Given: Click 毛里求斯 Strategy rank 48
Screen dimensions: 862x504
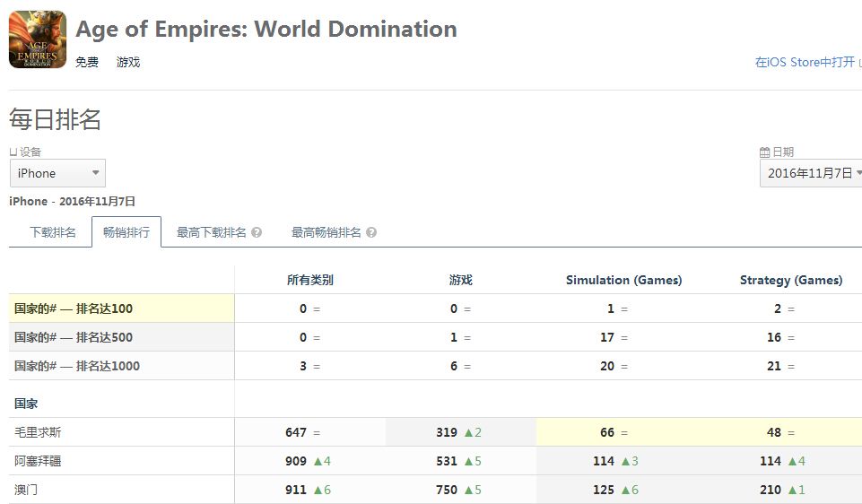Looking at the screenshot, I should tap(774, 432).
